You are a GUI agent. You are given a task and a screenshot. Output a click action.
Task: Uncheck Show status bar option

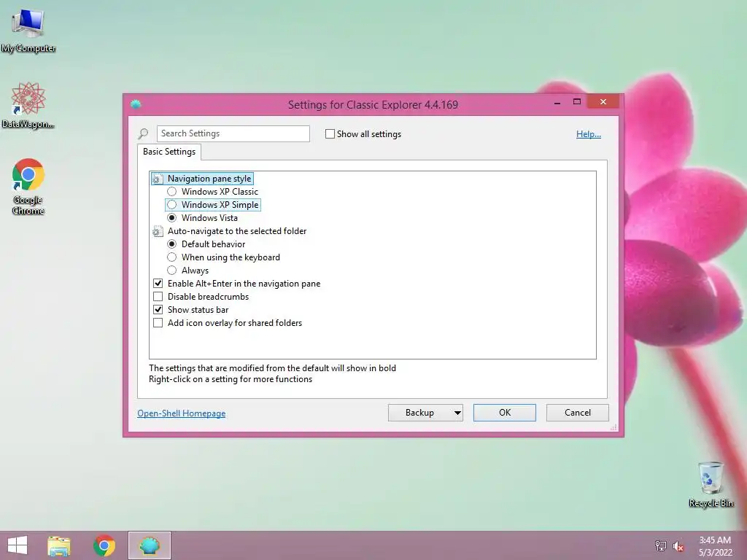click(158, 309)
